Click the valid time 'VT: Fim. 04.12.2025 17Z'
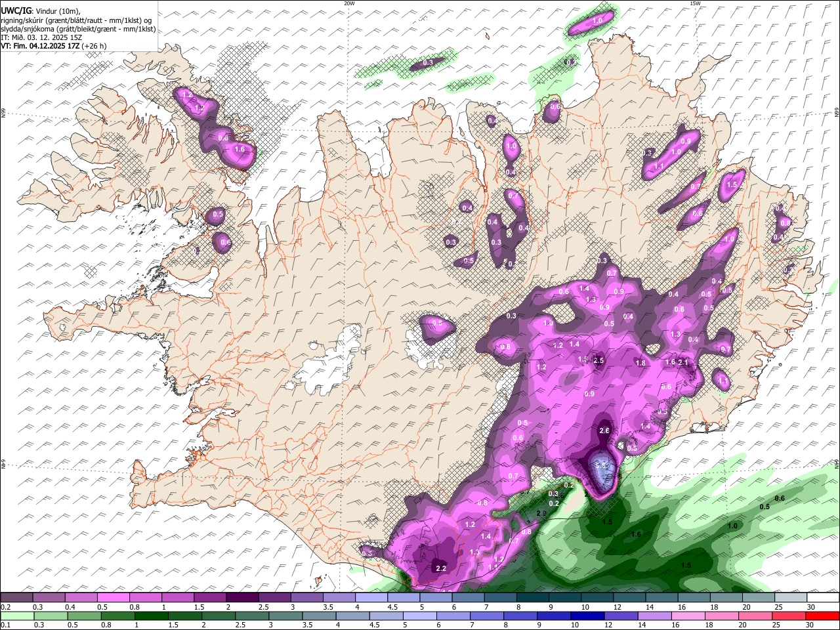840x630 pixels. pyautogui.click(x=41, y=47)
